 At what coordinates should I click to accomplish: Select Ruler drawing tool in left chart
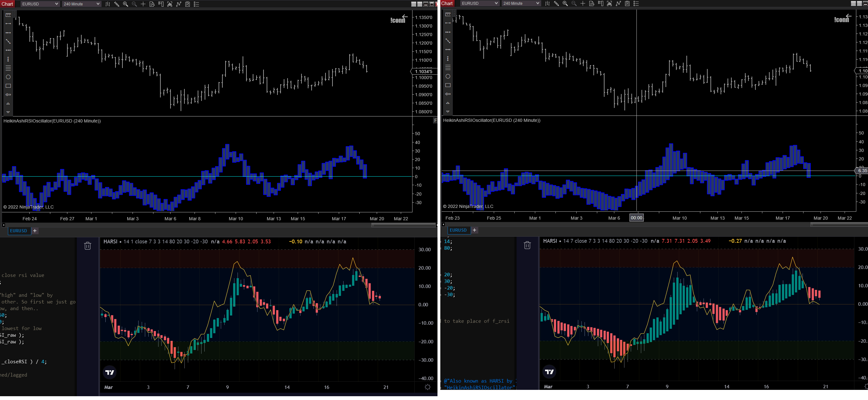click(8, 15)
